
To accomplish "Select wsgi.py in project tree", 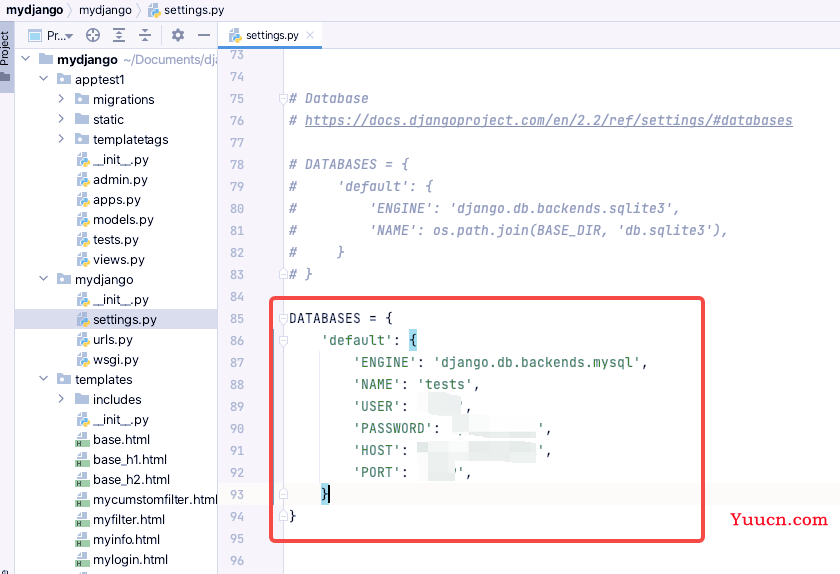I will click(107, 360).
